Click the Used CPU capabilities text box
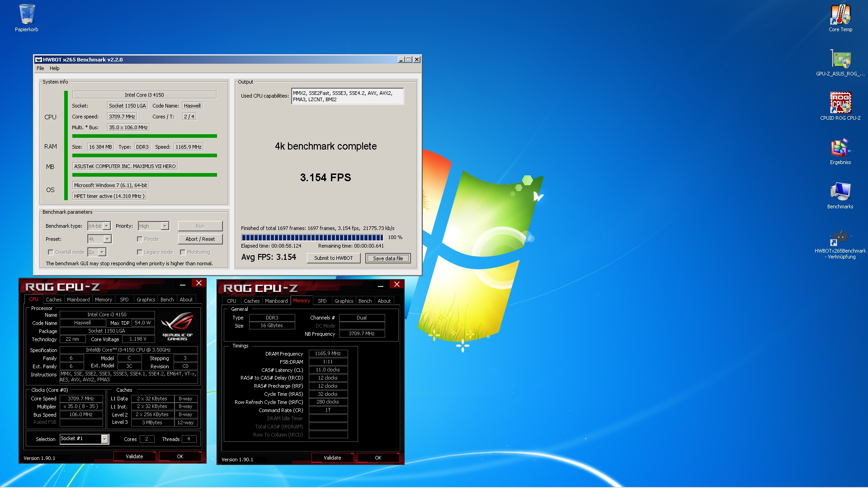Viewport: 868px width, 488px height. (x=347, y=96)
